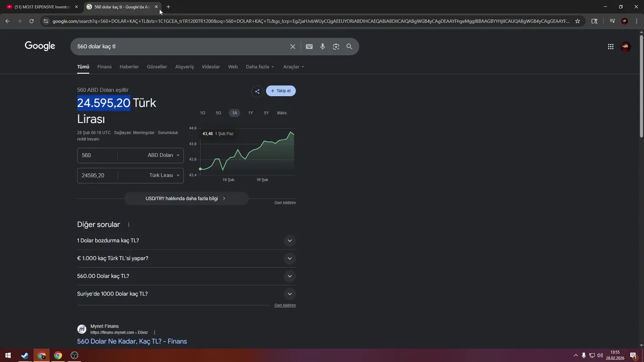The image size is (644, 362).
Task: Open the three-dot menu beside Diğer sorular
Action: click(x=129, y=225)
